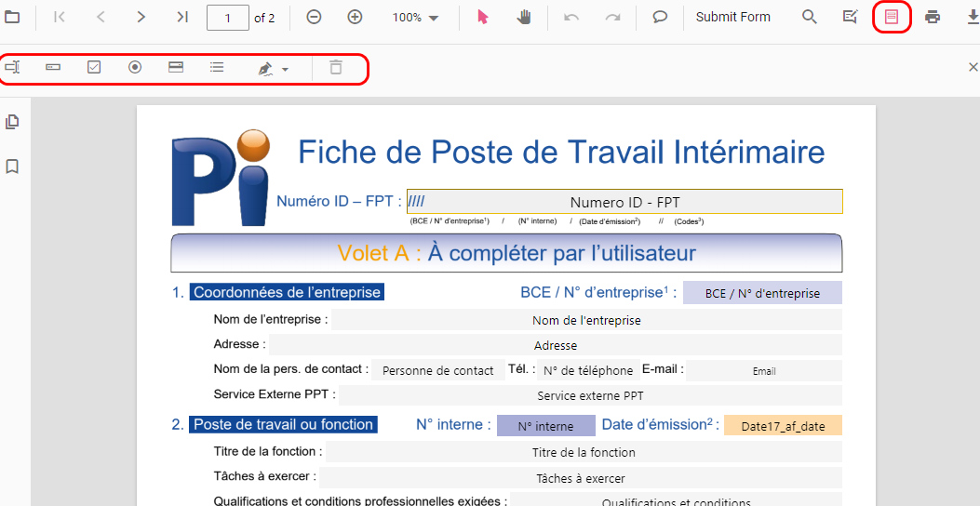Screen dimensions: 980x506
Task: Click the Pi logo image
Action: pos(221,178)
